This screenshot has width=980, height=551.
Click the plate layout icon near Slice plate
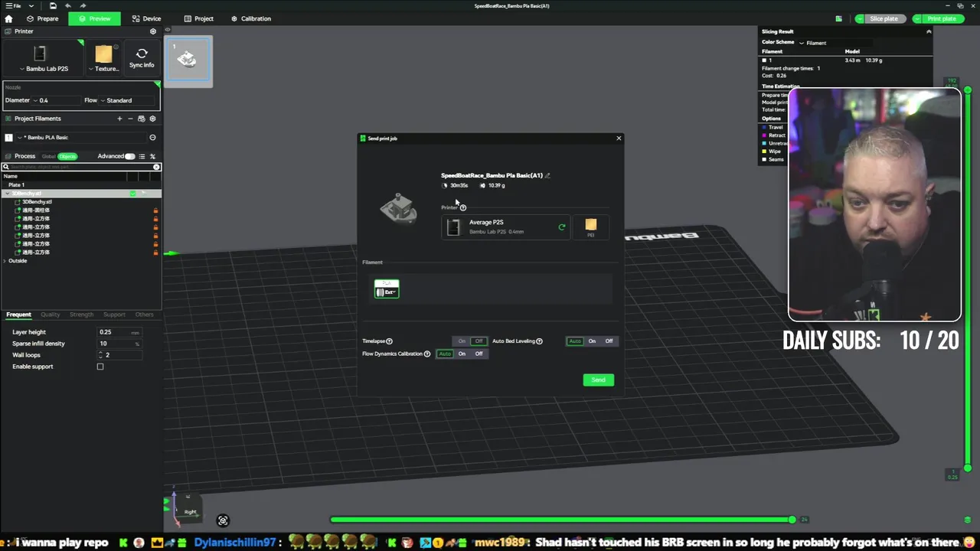[838, 18]
